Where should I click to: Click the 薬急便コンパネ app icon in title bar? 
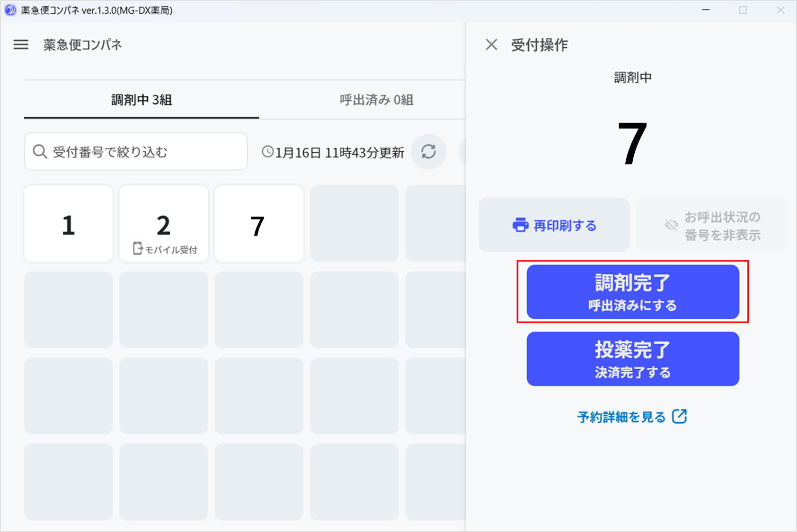pos(10,10)
